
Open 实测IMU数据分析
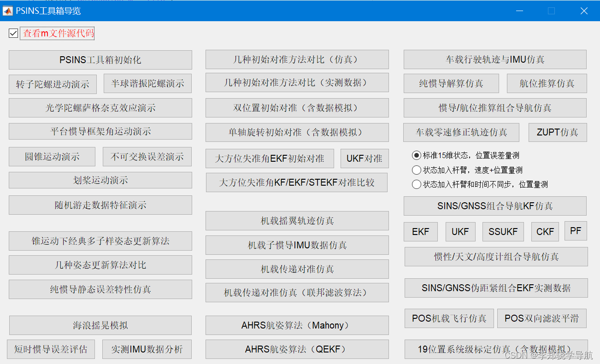[x=147, y=349]
